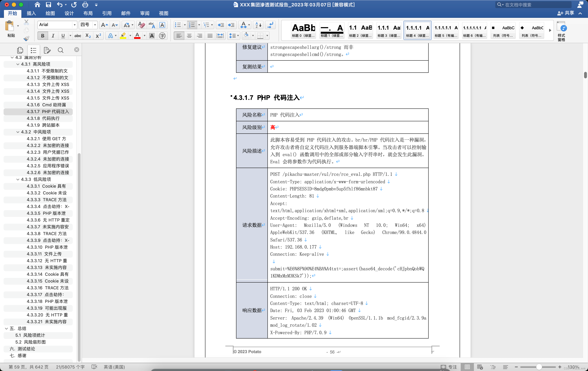Adjust the zoom slider knob
588x371 pixels.
pyautogui.click(x=539, y=367)
